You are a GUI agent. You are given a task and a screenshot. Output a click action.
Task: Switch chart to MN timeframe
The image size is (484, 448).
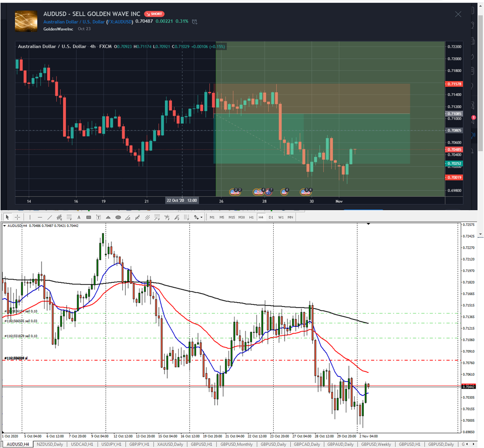pyautogui.click(x=290, y=217)
